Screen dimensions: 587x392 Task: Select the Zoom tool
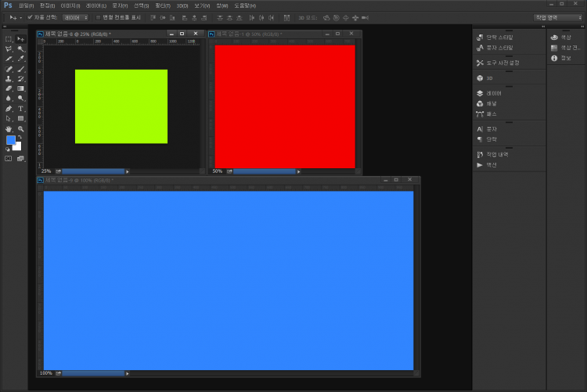21,128
